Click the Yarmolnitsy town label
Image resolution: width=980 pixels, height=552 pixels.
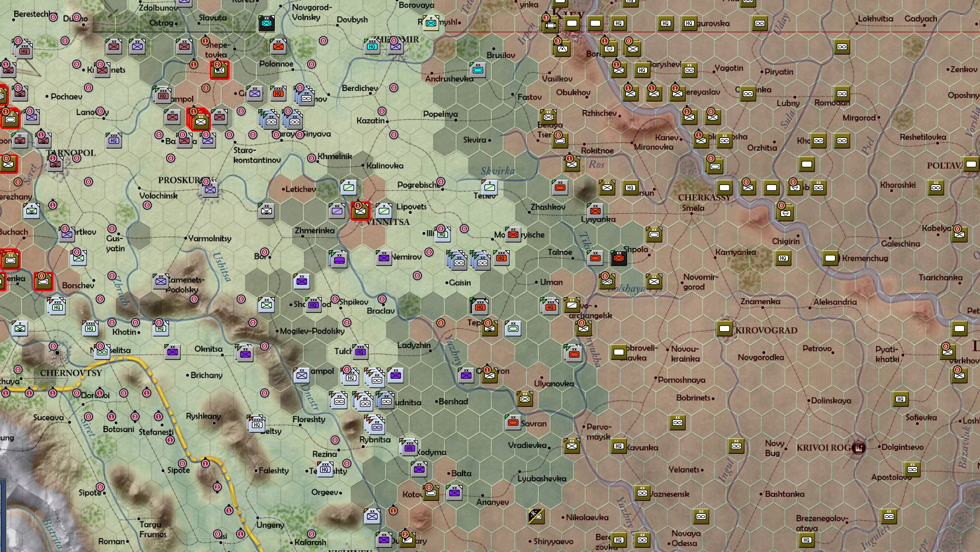coord(210,238)
